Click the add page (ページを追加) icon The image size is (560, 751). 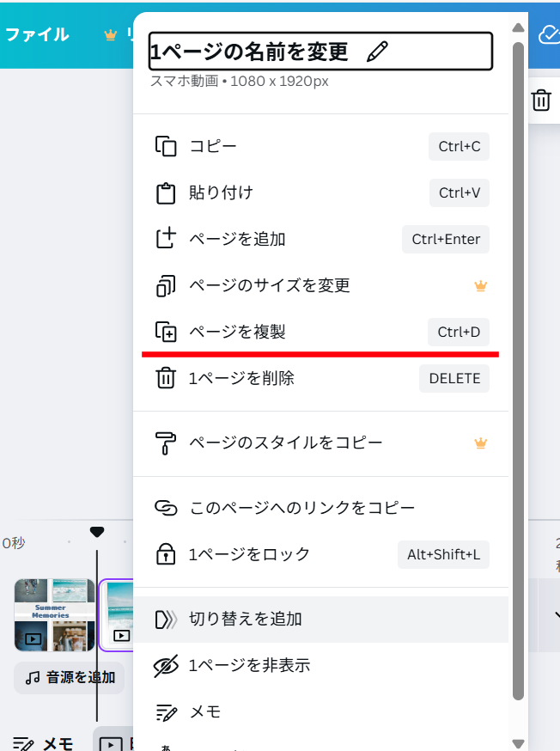(166, 239)
